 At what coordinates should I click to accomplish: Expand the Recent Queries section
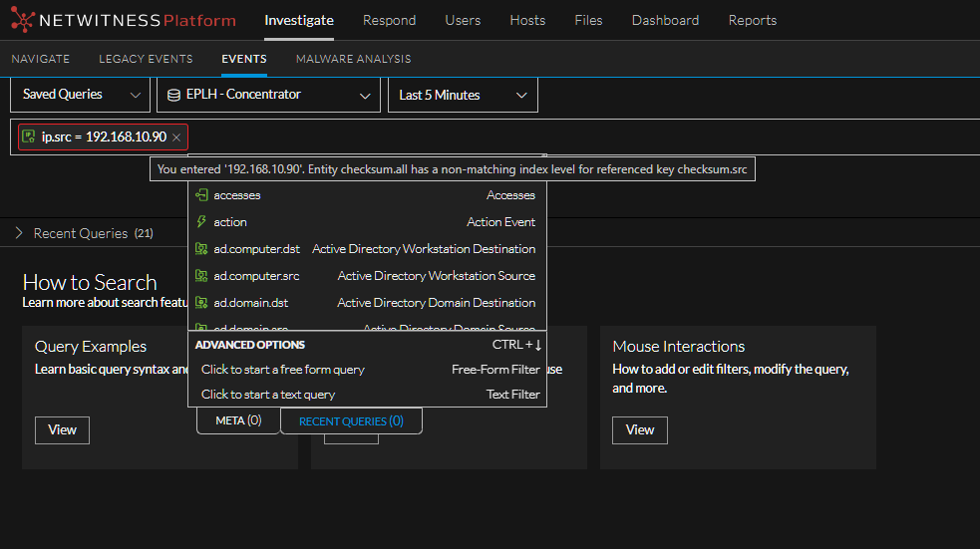19,233
